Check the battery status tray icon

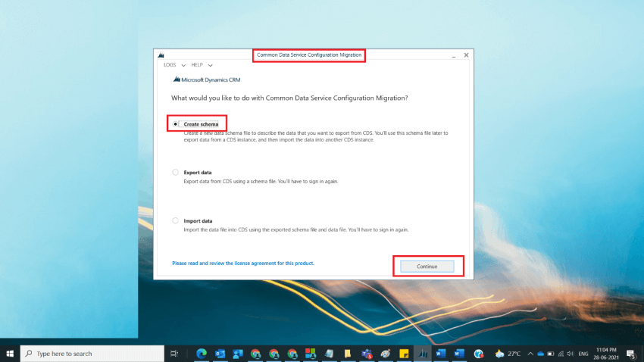coord(551,354)
